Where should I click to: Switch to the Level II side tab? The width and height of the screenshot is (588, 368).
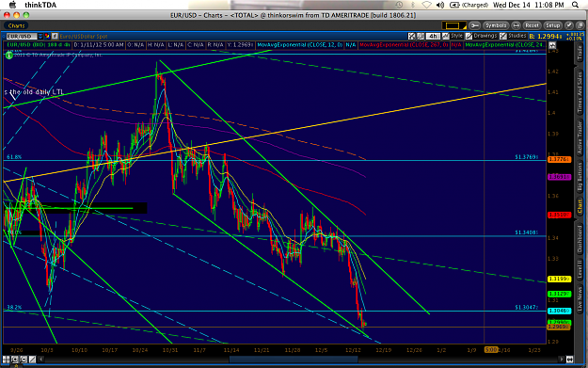pos(580,270)
